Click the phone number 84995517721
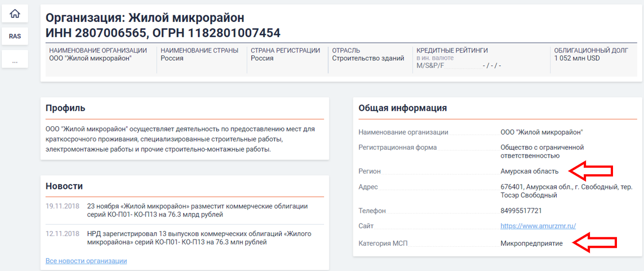The height and width of the screenshot is (271, 644). [521, 211]
